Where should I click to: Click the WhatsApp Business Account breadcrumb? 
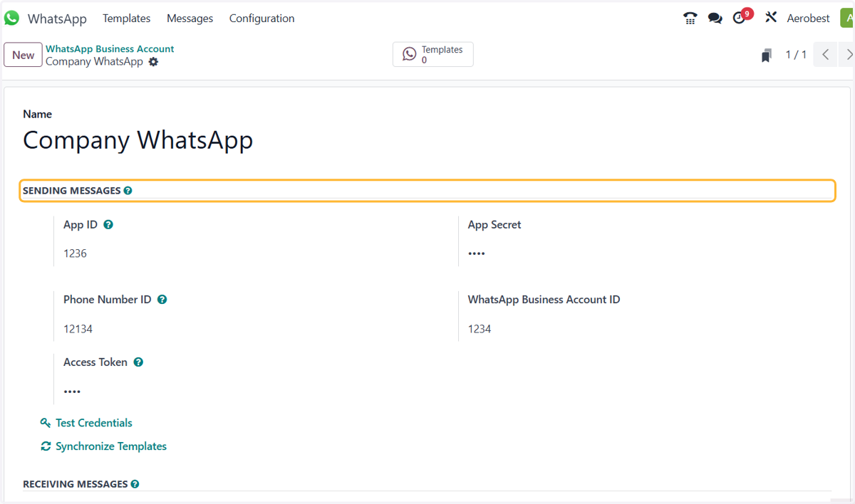coord(110,49)
